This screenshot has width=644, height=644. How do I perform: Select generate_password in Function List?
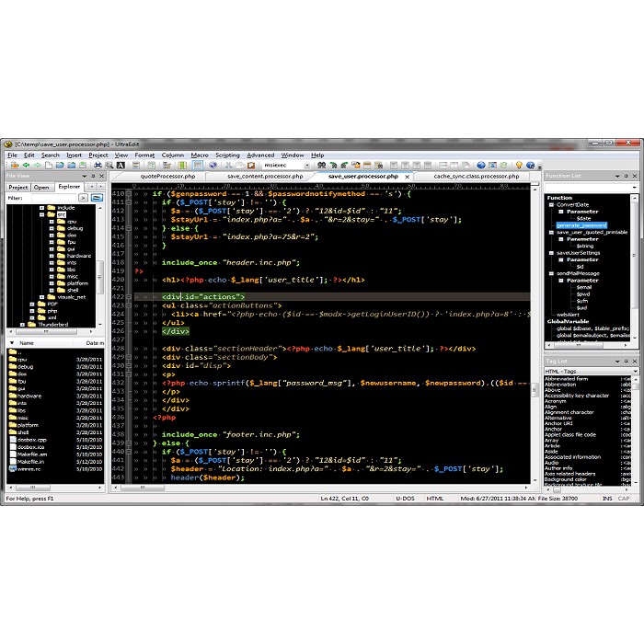pyautogui.click(x=581, y=225)
